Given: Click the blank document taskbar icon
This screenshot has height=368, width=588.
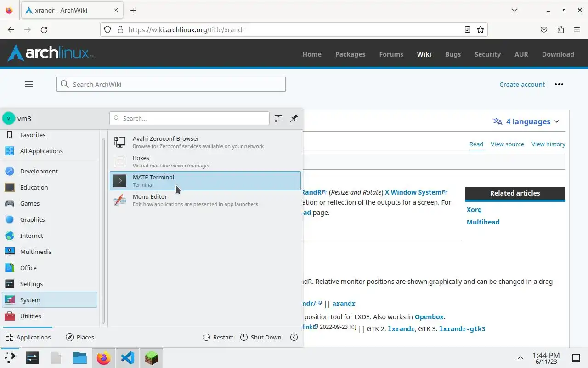Looking at the screenshot, I should click(x=56, y=358).
